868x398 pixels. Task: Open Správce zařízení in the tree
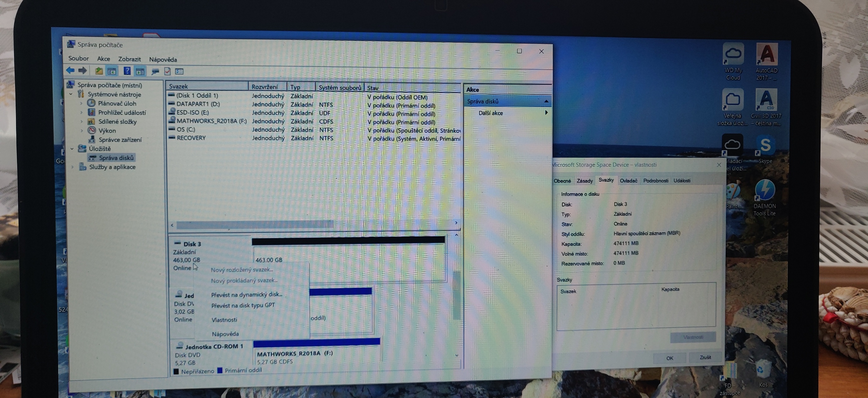[x=120, y=140]
